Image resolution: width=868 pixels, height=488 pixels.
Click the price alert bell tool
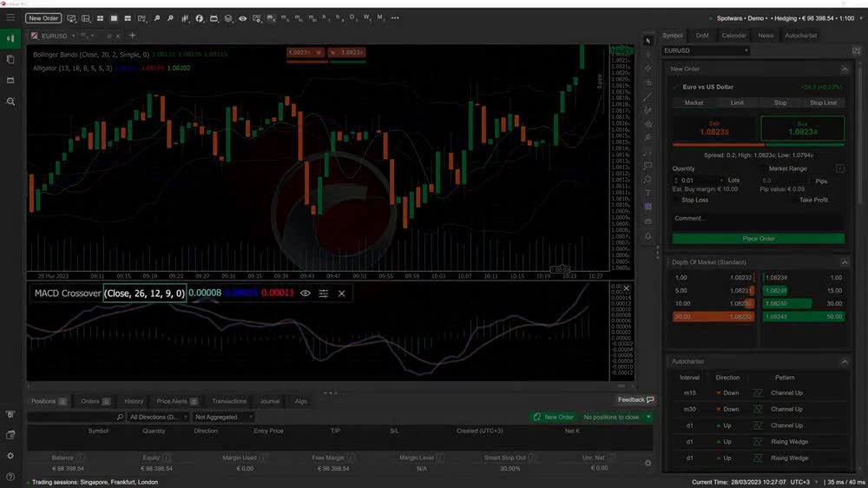(648, 236)
